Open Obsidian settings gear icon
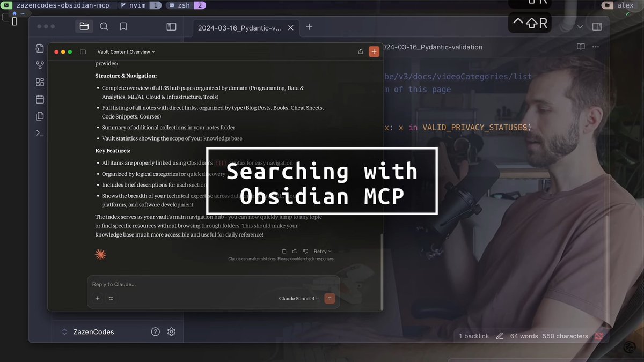 (171, 331)
